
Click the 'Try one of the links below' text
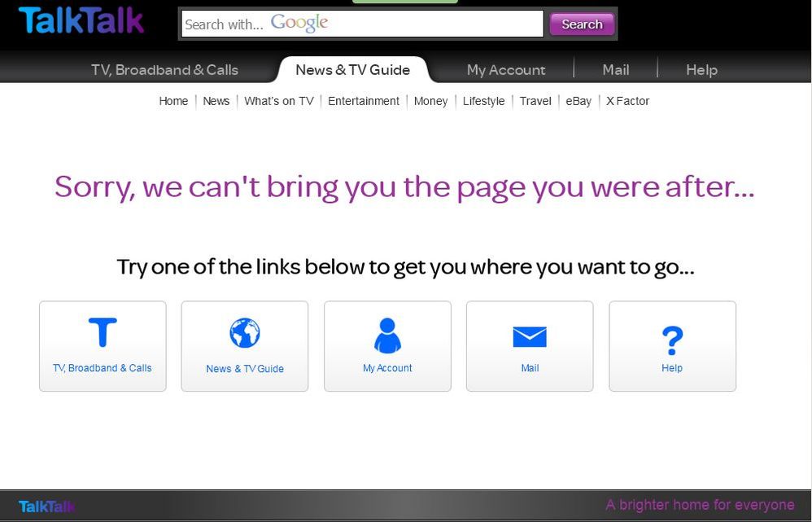[x=405, y=267]
